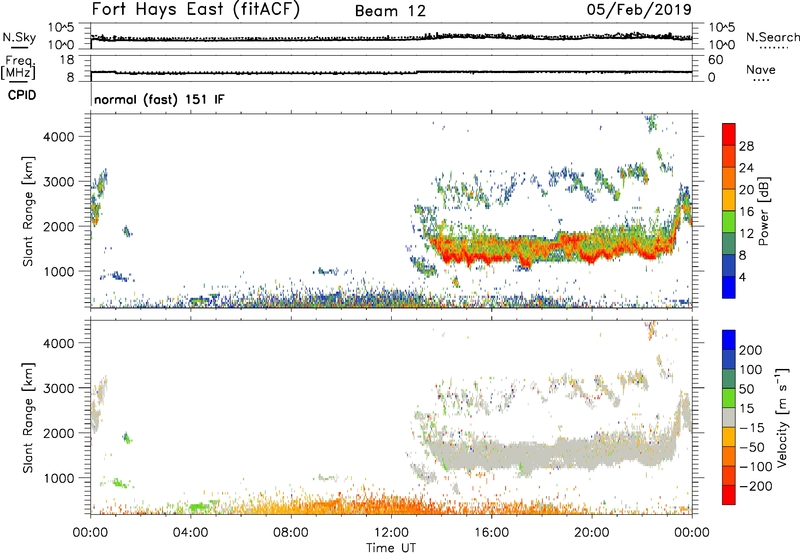Click the date '05/Feb/2019'
This screenshot has width=800, height=554.
tap(639, 9)
